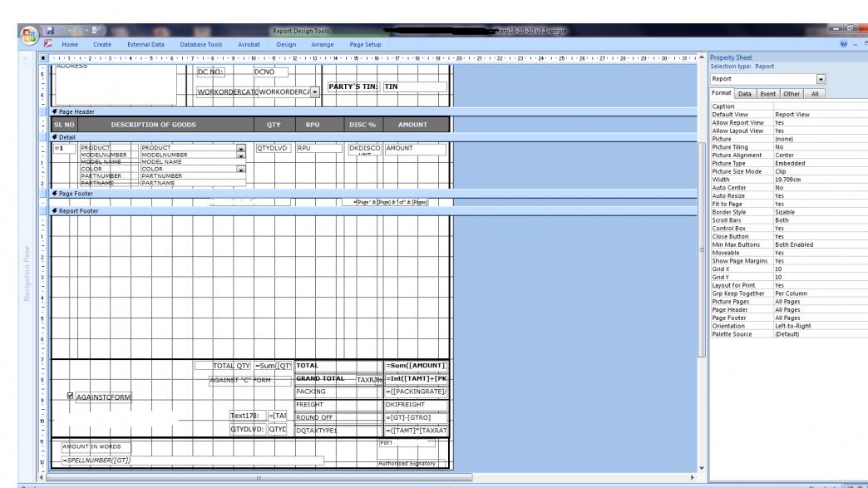
Task: Select the TIN text box beside PARTY'S TIN
Action: point(415,86)
